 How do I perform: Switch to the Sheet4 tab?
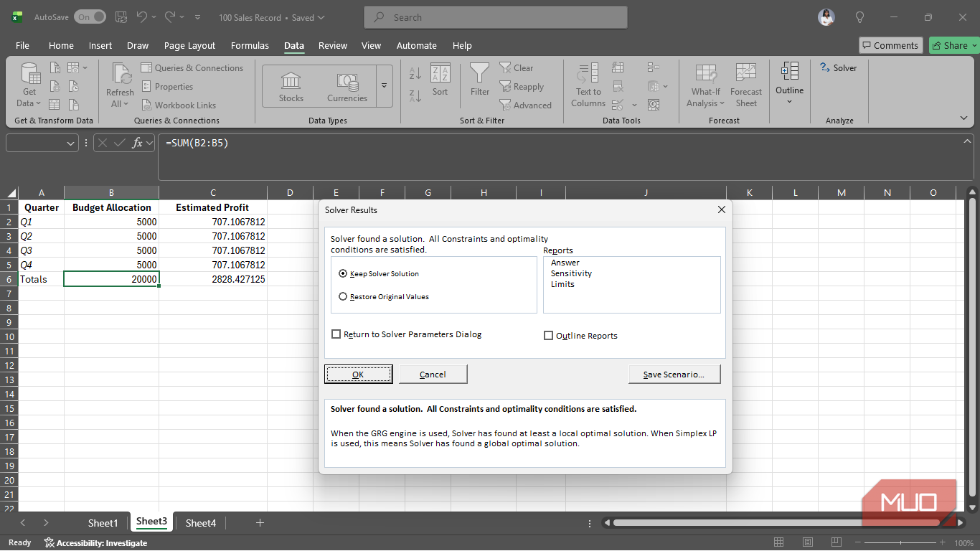[201, 523]
